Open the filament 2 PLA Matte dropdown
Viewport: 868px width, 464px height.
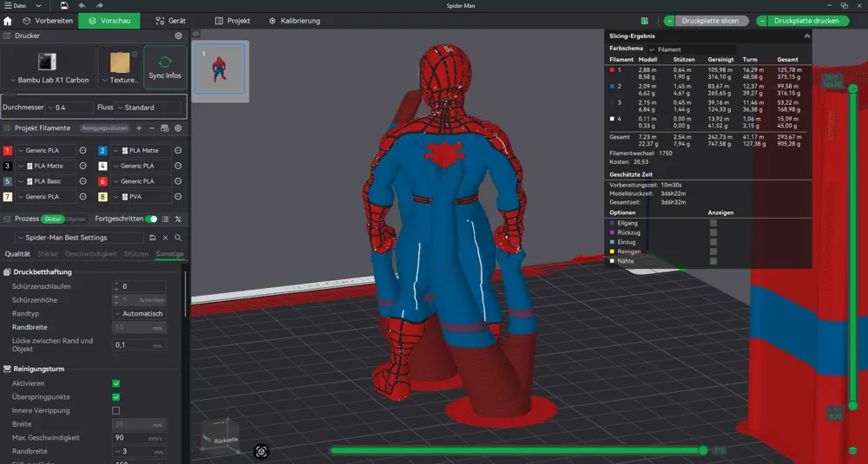click(x=141, y=150)
